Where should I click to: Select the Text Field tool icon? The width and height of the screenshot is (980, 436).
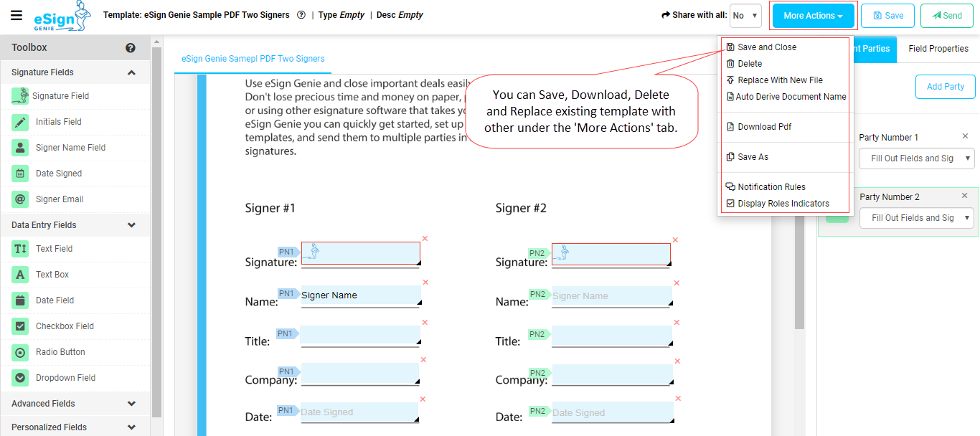point(21,249)
